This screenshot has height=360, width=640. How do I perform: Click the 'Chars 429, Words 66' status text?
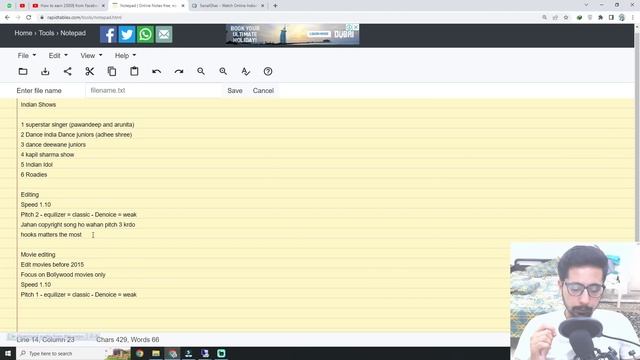coord(128,340)
